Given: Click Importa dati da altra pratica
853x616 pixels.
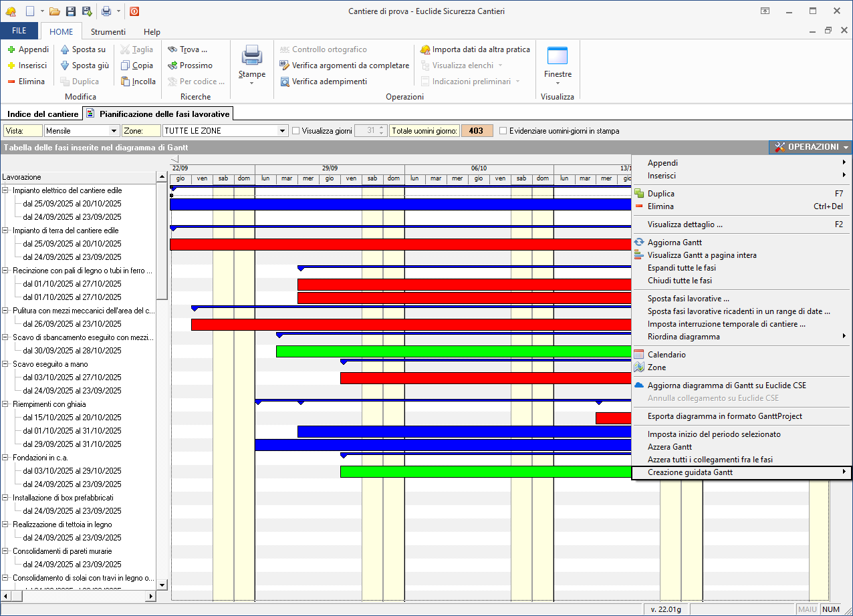Looking at the screenshot, I should pyautogui.click(x=475, y=49).
